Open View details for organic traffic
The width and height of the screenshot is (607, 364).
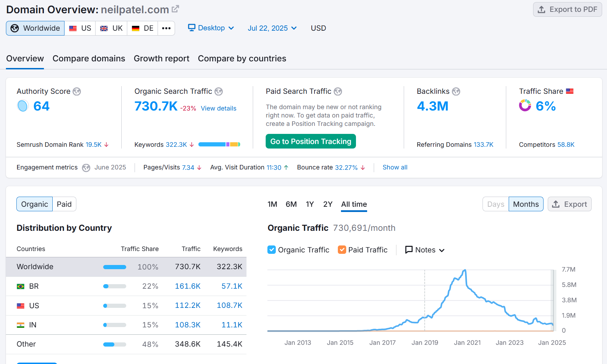pyautogui.click(x=219, y=108)
